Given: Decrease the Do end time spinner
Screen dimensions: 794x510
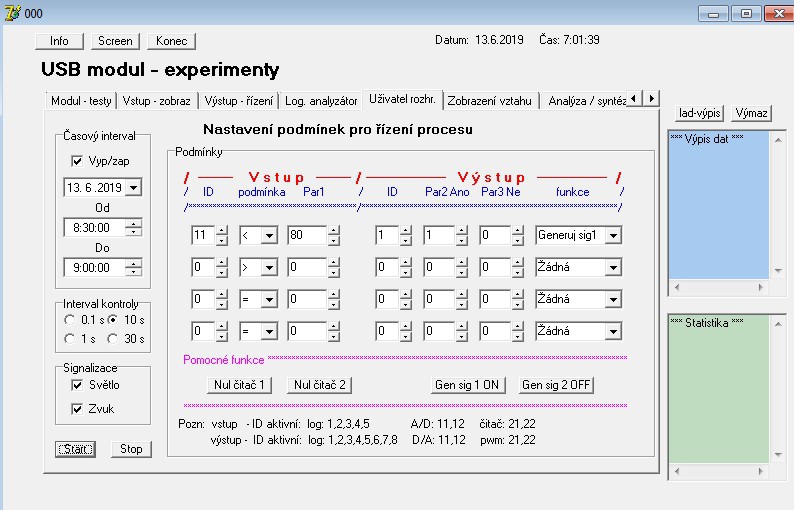Looking at the screenshot, I should pyautogui.click(x=134, y=272).
